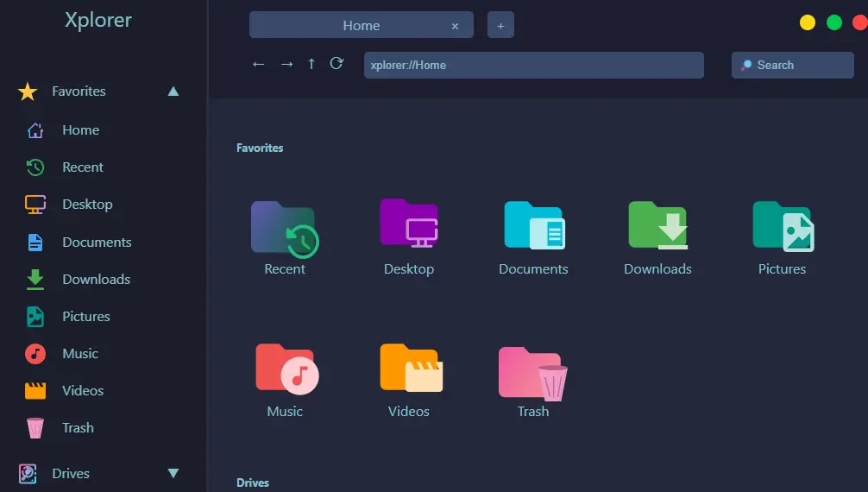Select the Home tab
The image size is (868, 492).
pos(361,25)
